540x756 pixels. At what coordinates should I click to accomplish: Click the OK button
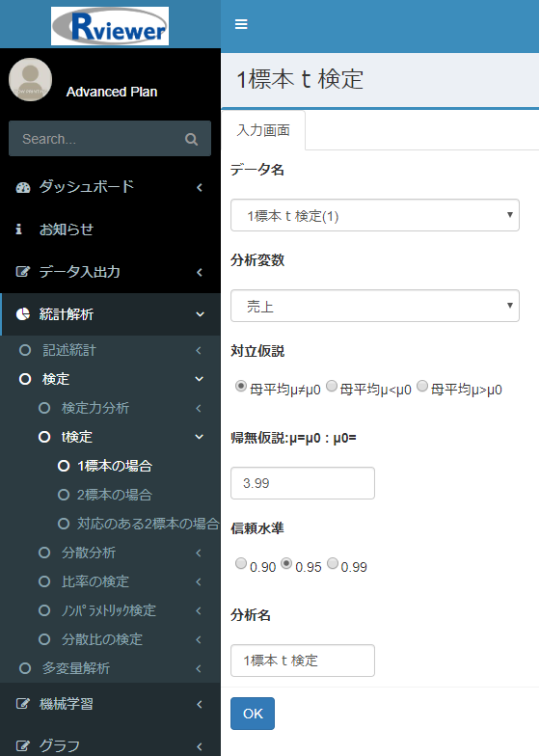pos(253,714)
